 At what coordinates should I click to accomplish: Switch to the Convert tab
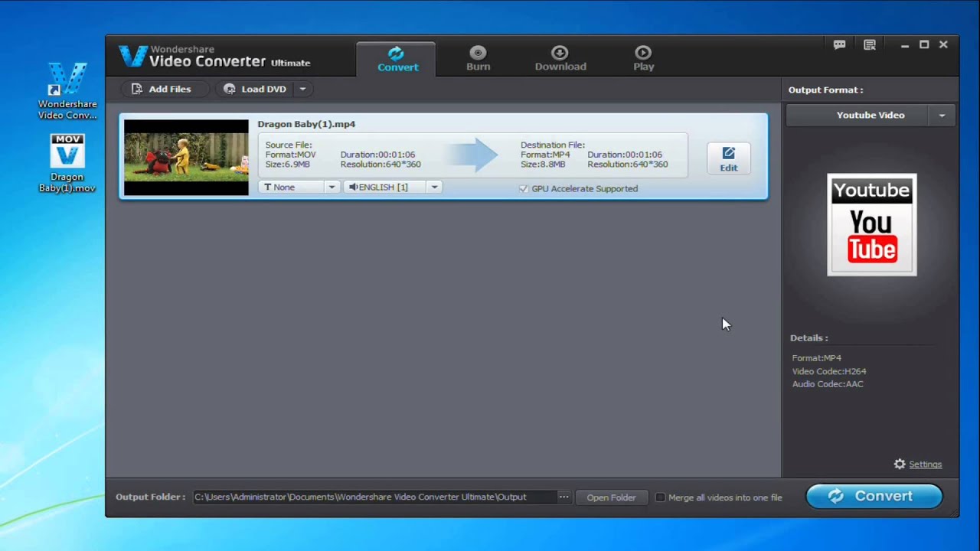397,59
